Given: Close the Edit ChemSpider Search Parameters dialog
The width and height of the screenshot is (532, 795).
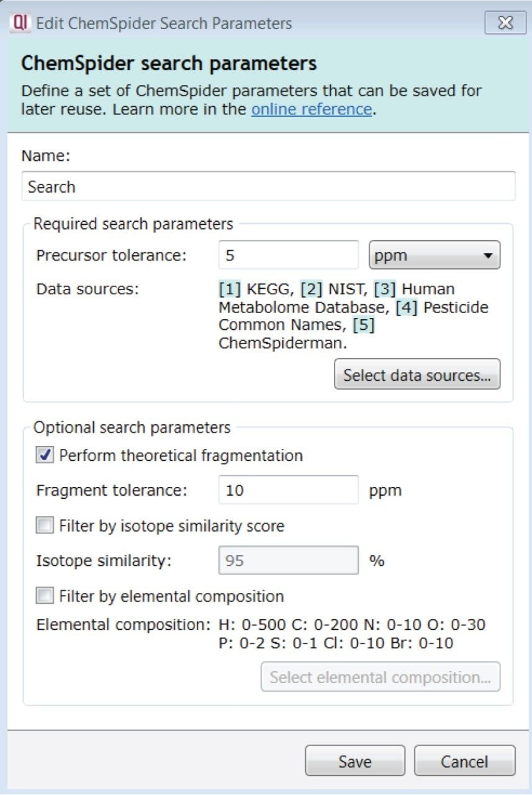Looking at the screenshot, I should (x=505, y=24).
